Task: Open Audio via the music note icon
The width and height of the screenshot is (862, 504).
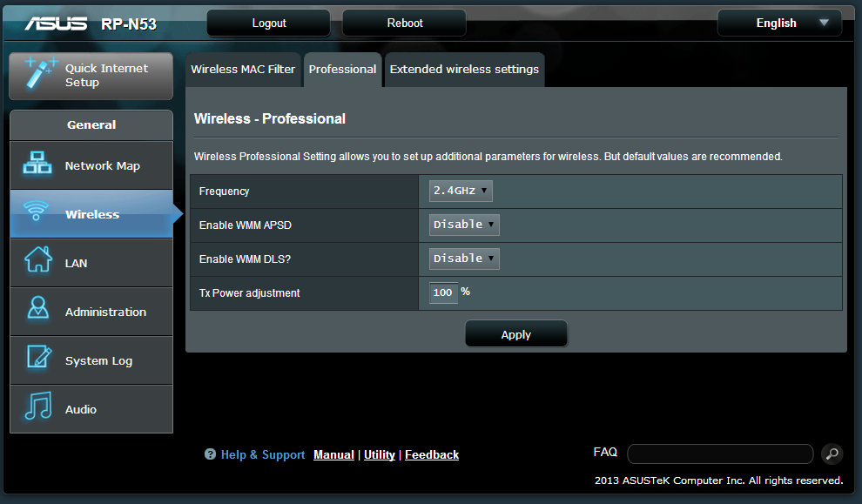Action: (37, 408)
